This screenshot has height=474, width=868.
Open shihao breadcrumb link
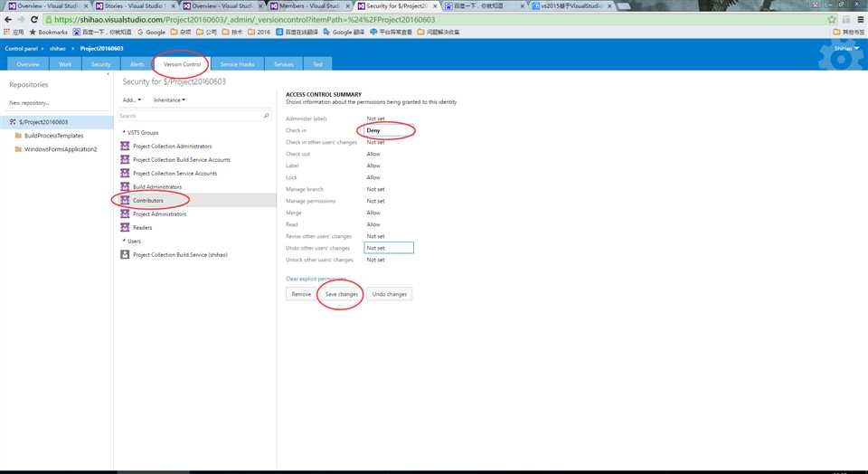(58, 49)
